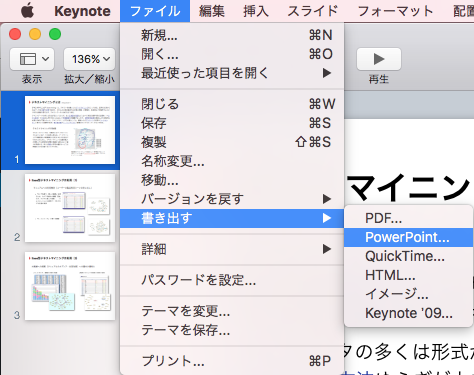Select slide 3 thumbnail
The image size is (474, 375).
pyautogui.click(x=70, y=286)
